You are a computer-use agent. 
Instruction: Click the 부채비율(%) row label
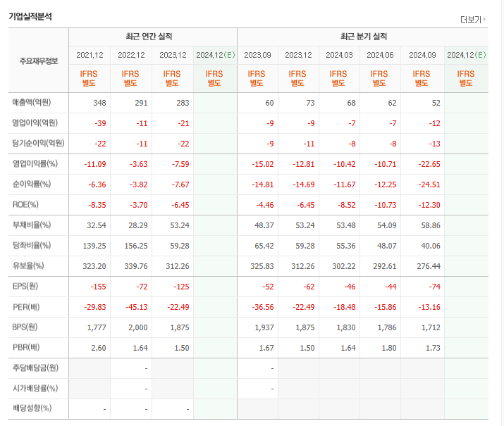pyautogui.click(x=32, y=225)
